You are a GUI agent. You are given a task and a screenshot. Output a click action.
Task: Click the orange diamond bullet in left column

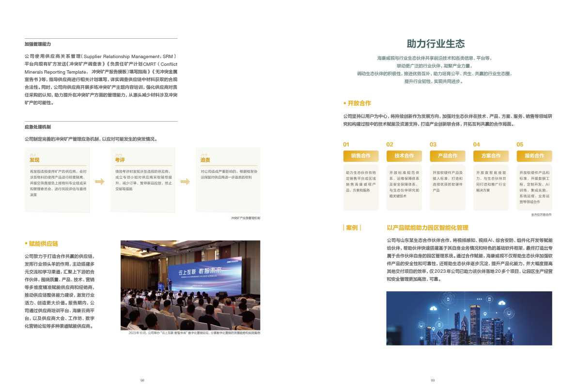tap(26, 243)
